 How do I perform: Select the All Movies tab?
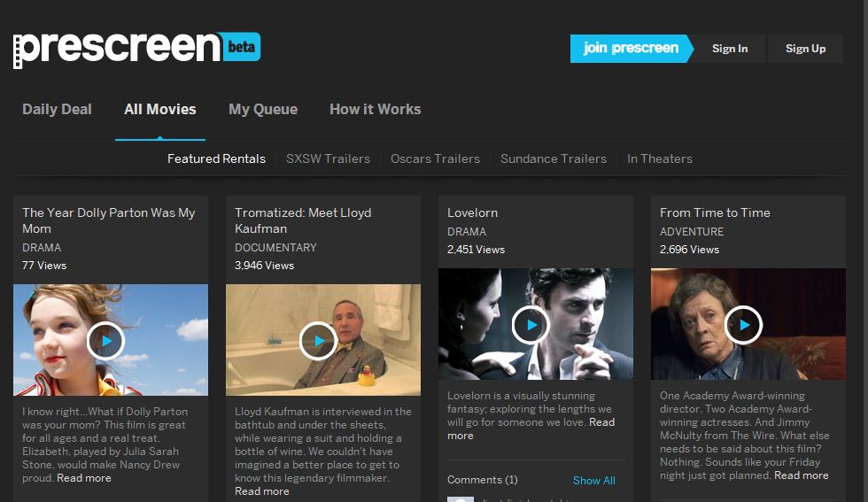(x=160, y=109)
